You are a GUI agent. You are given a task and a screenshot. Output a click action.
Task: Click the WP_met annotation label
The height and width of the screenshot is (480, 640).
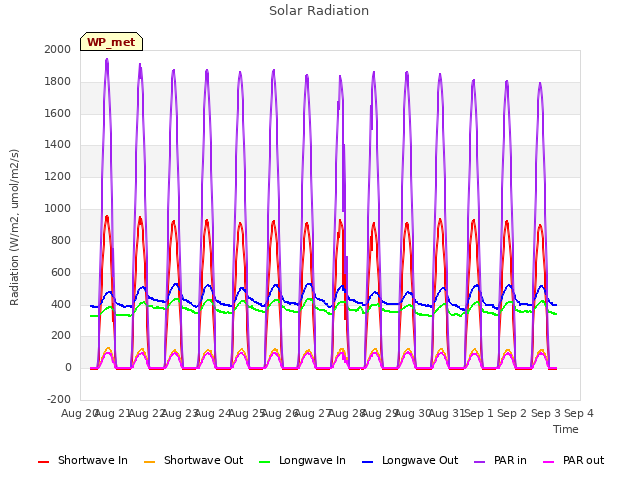pos(111,42)
